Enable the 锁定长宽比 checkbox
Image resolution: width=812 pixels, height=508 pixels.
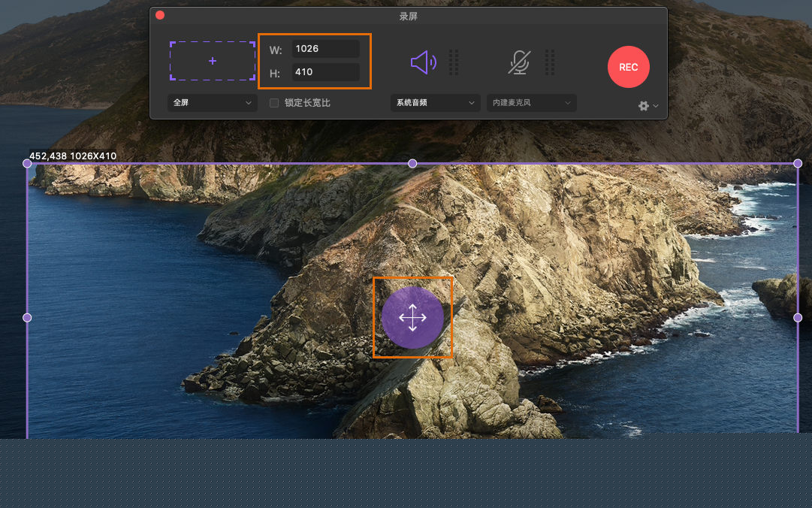(274, 103)
